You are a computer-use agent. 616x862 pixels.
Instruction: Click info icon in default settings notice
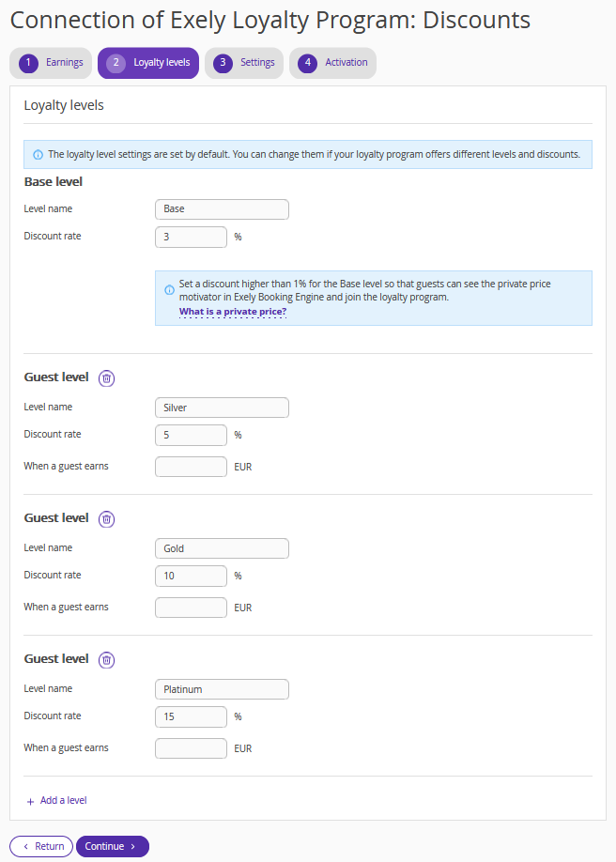[38, 155]
